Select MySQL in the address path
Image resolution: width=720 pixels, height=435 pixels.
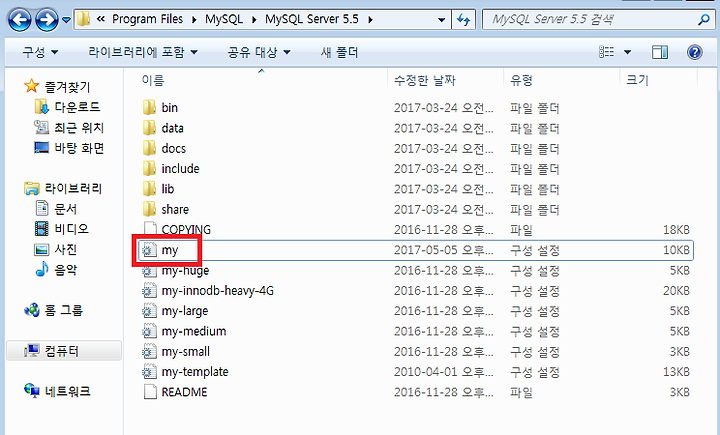point(224,19)
